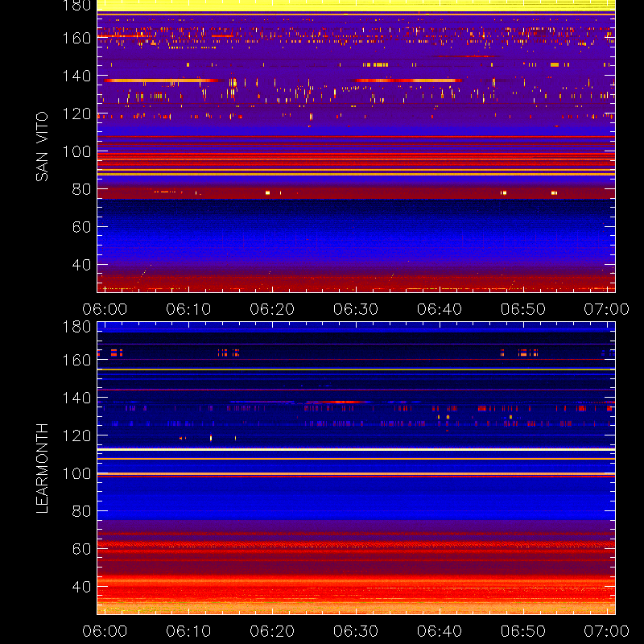Screen dimensions: 644x644
Task: Click 06:30 time label under San Vito plot
Action: [x=356, y=309]
